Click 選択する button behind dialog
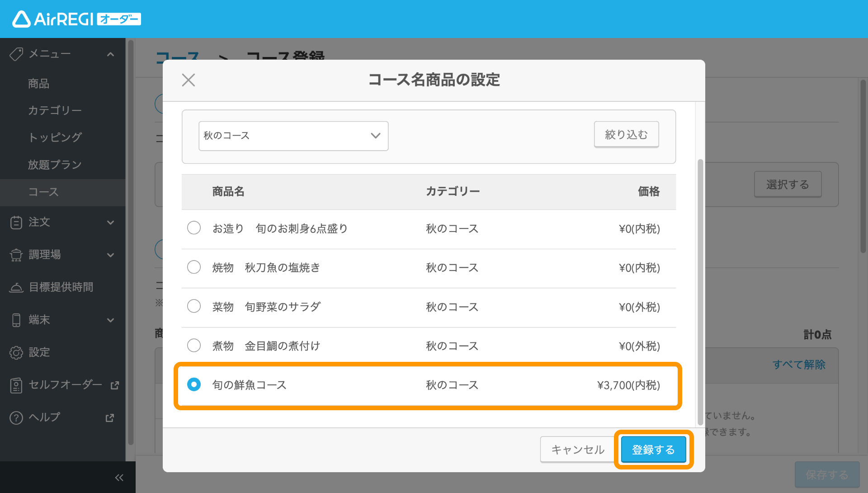868x493 pixels. click(788, 185)
